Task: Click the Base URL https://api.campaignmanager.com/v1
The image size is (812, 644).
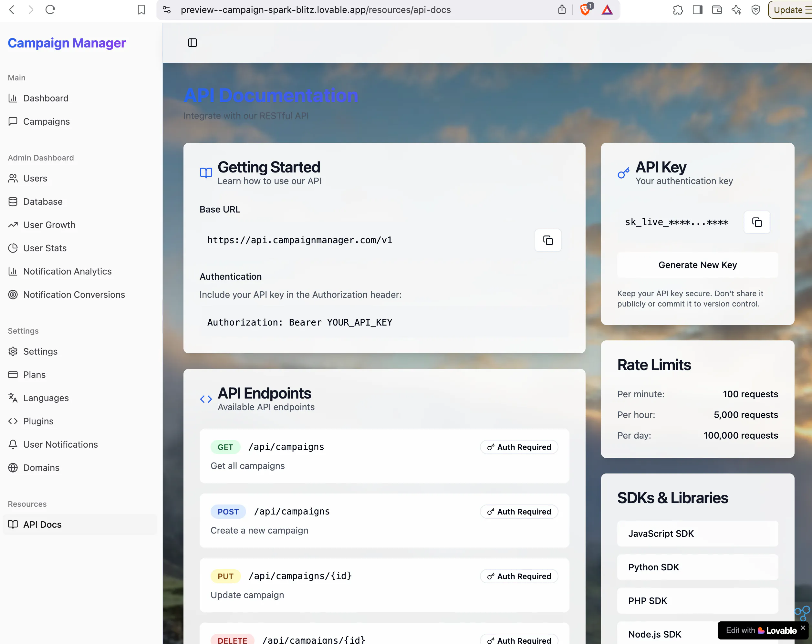Action: (300, 240)
